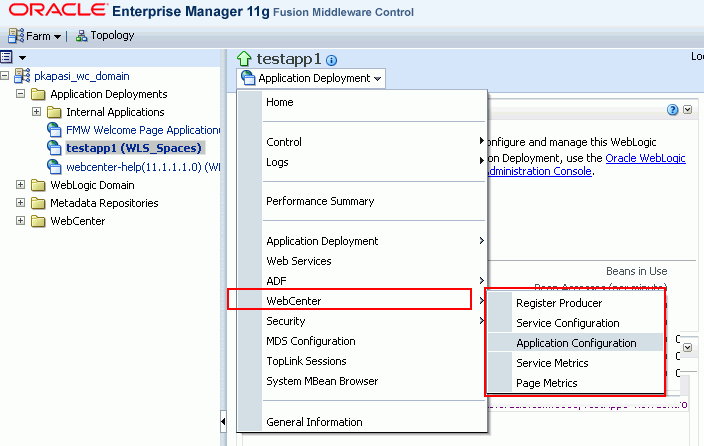Image resolution: width=704 pixels, height=446 pixels.
Task: Select Application Deployments tree label
Action: point(109,94)
